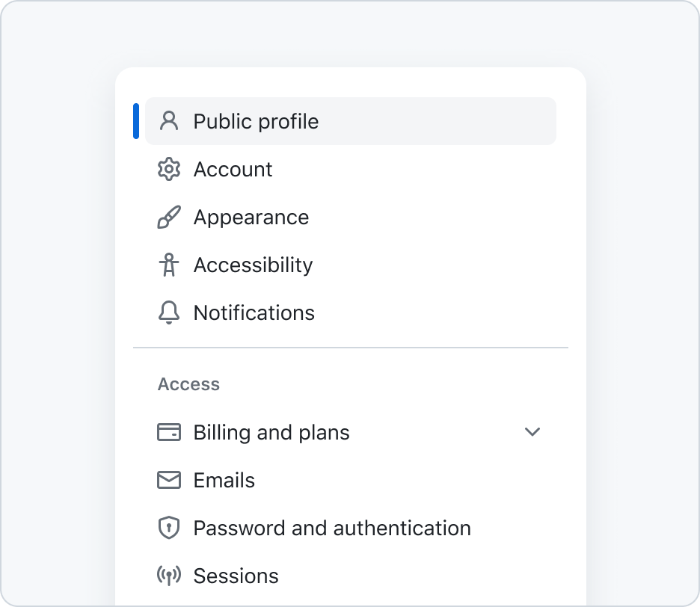Click the shield lock icon for Password
Screen dimensions: 700x607
point(169,528)
